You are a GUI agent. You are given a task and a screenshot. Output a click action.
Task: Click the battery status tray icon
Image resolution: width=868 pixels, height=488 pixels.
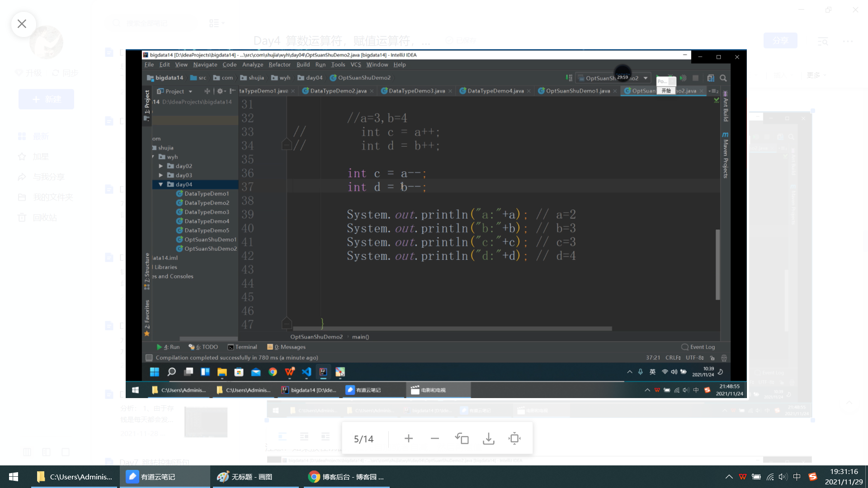(756, 477)
